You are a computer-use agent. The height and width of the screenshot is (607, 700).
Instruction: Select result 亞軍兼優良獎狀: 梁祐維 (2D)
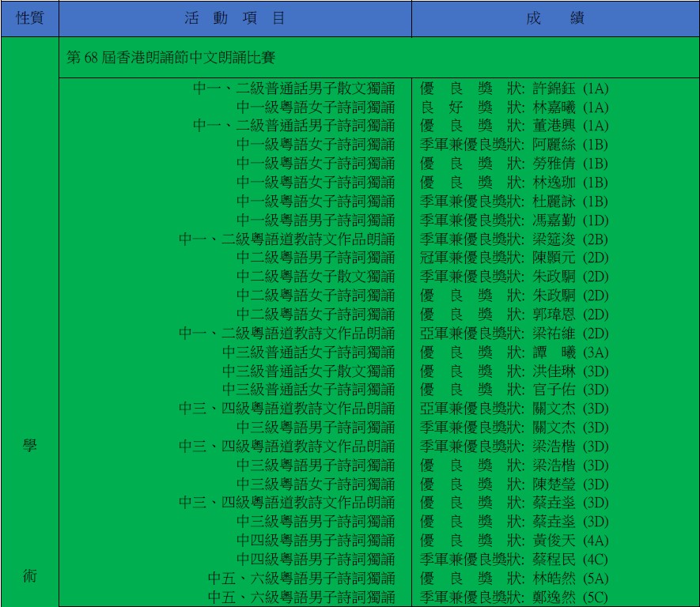514,334
